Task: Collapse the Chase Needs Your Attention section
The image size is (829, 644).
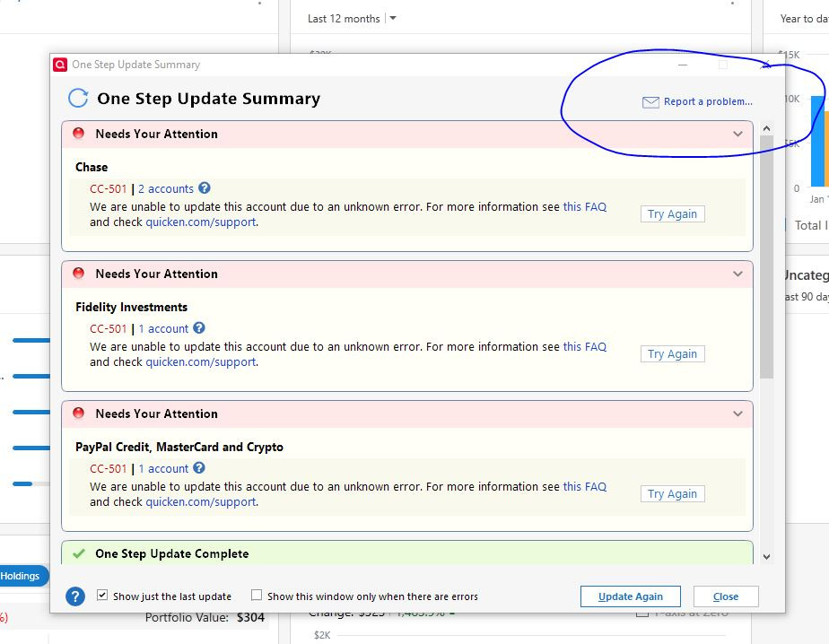Action: click(x=737, y=134)
